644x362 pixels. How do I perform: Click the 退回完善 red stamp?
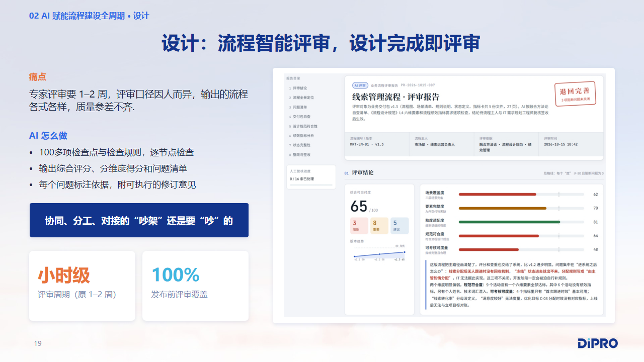pos(574,93)
